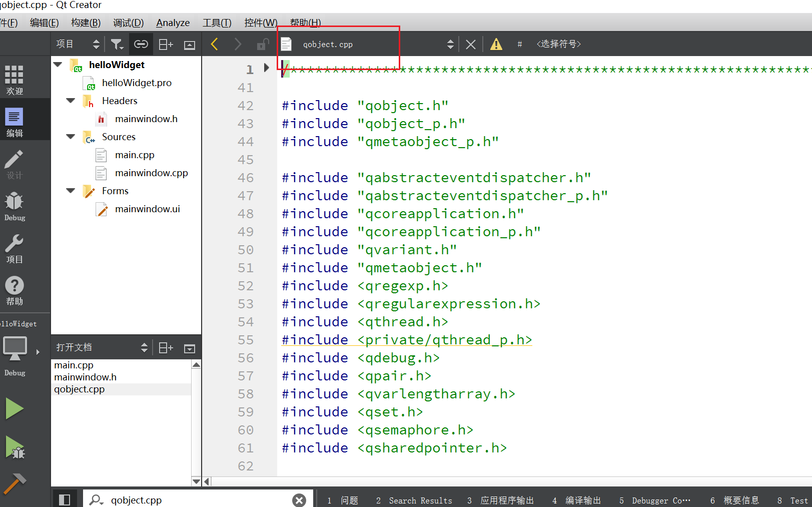Go forward in navigation history

point(238,44)
